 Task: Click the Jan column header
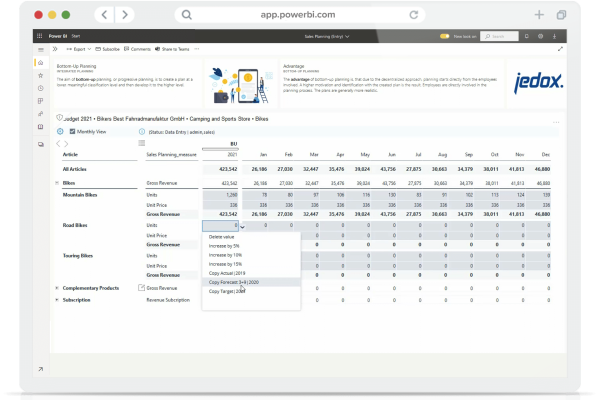pyautogui.click(x=263, y=155)
